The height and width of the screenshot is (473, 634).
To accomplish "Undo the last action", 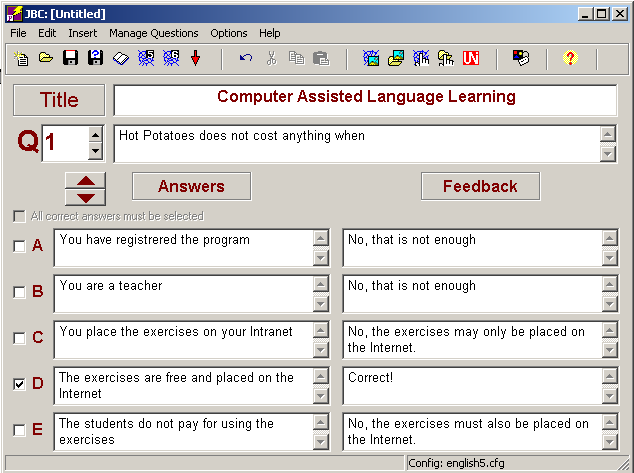I will (x=246, y=58).
